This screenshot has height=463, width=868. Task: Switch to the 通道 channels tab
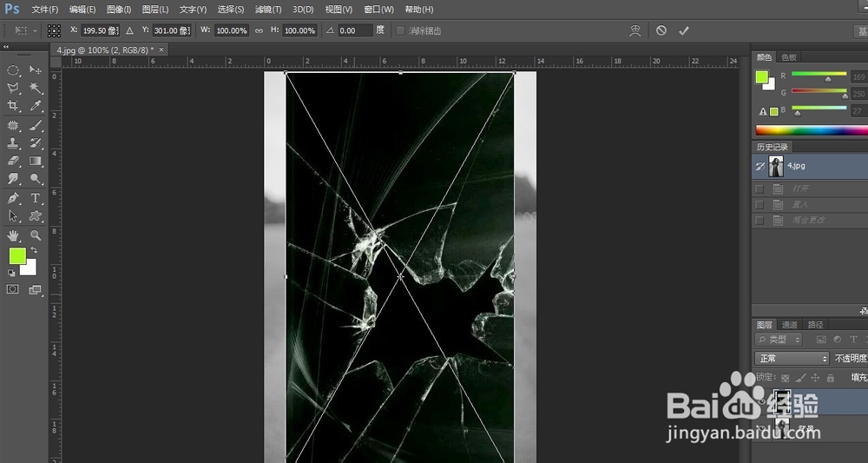click(x=790, y=325)
